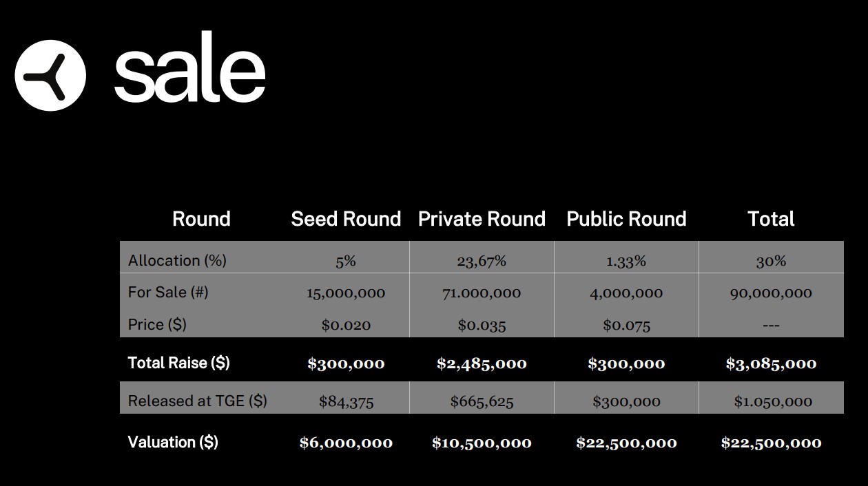Click the $6,000,000 Seed Round valuation
Screen dimensions: 868x486
tap(346, 443)
